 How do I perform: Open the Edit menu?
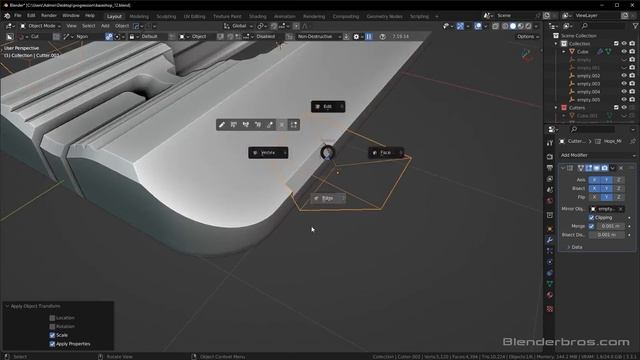tap(31, 16)
